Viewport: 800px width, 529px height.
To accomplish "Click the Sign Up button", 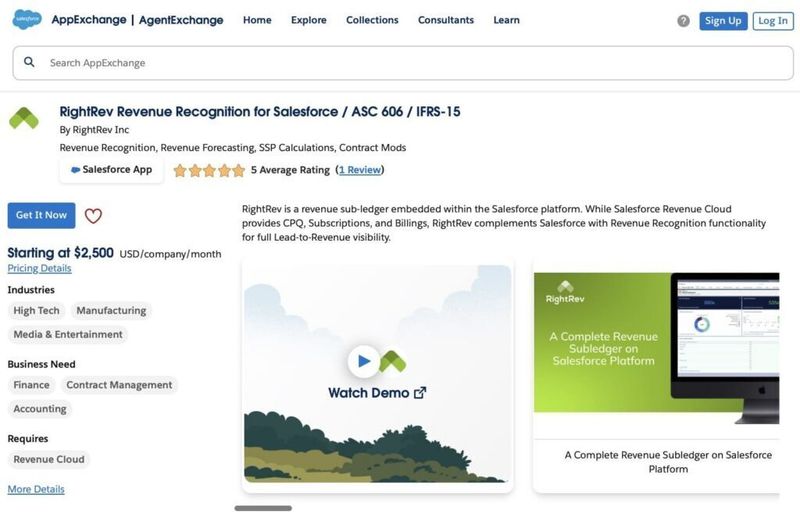I will (723, 21).
